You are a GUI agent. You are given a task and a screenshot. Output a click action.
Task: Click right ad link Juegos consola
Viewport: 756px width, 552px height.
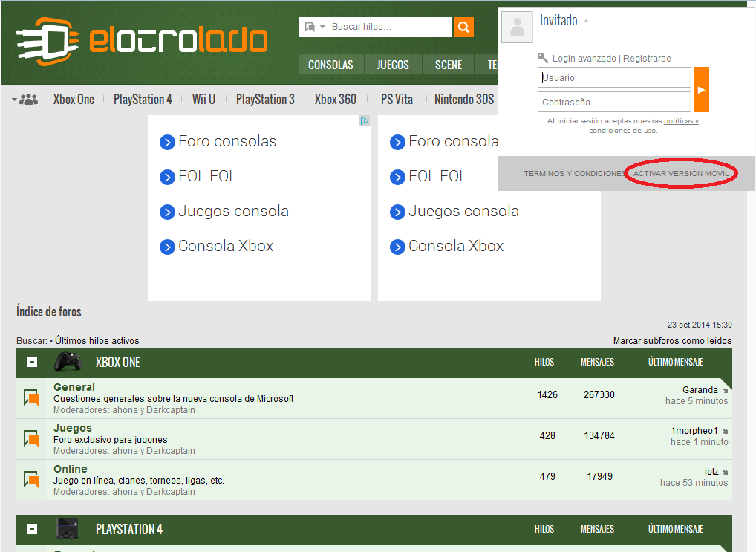coord(463,211)
